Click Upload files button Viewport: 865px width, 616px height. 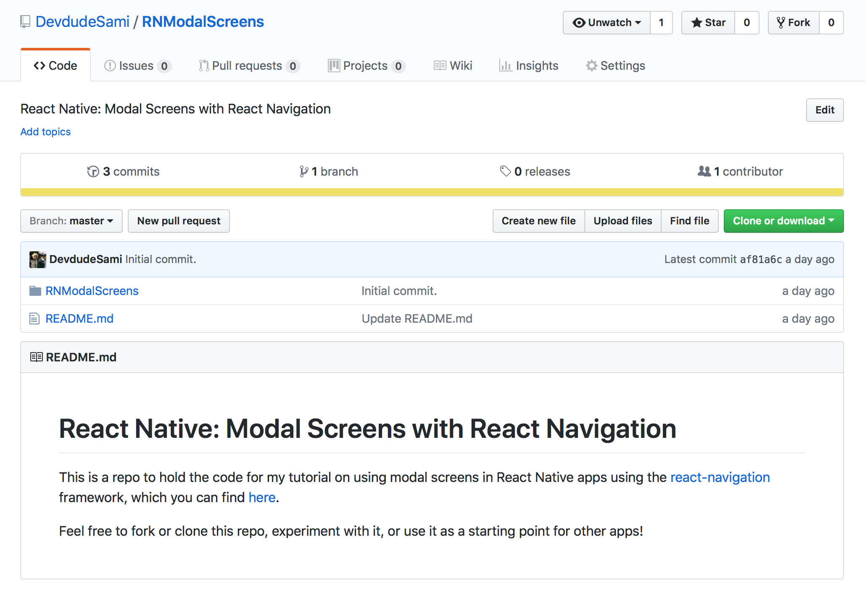pos(623,221)
